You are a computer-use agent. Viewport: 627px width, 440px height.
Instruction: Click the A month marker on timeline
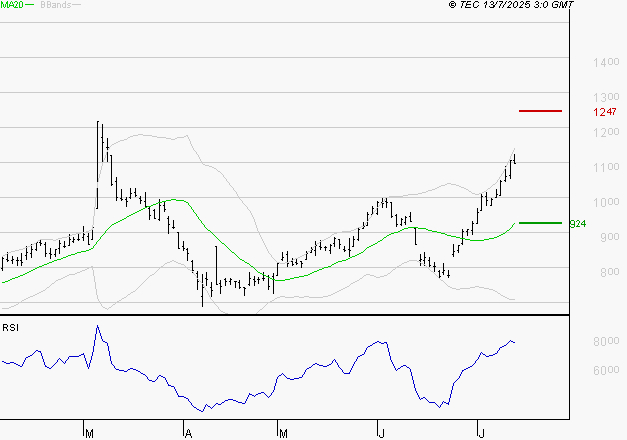[x=188, y=434]
